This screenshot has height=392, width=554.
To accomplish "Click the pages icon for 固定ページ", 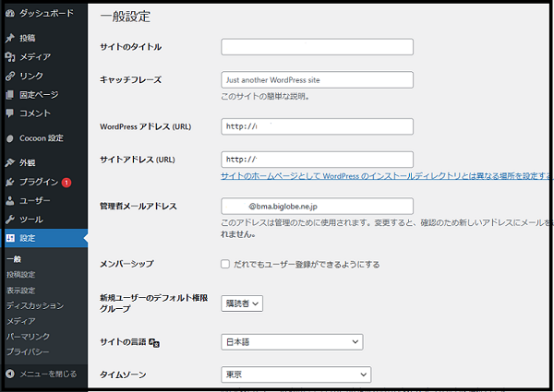I will coord(10,95).
